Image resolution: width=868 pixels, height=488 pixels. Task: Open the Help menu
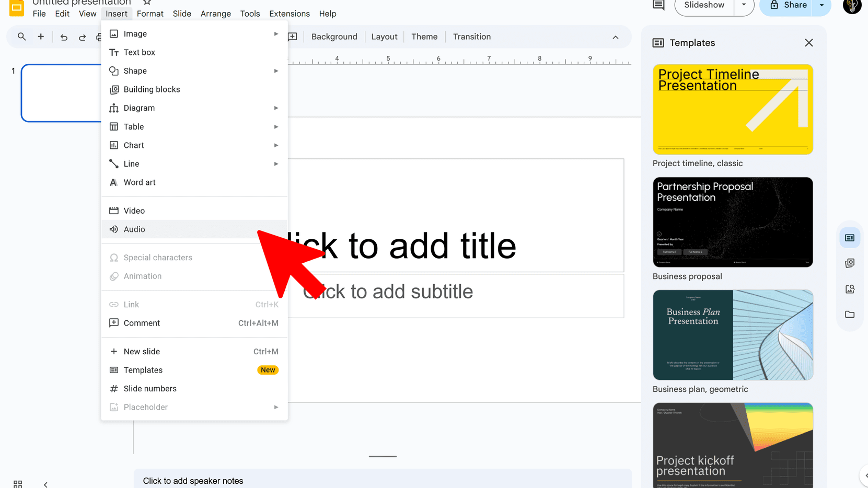click(328, 14)
